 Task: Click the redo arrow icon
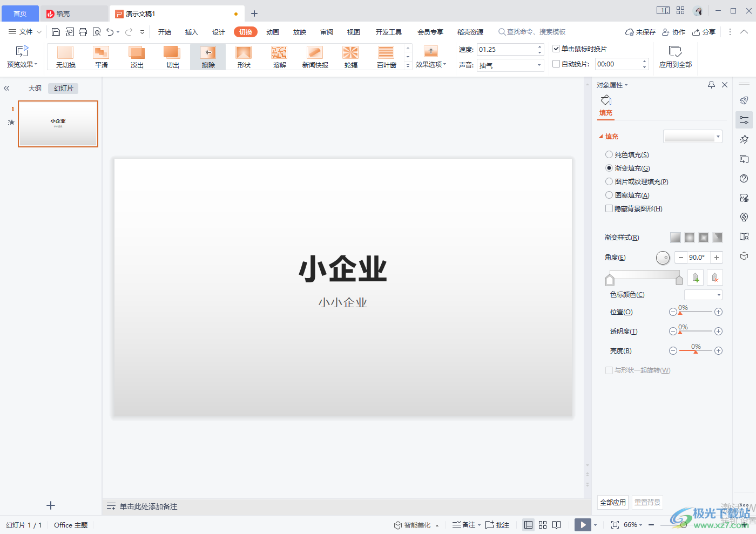(129, 32)
